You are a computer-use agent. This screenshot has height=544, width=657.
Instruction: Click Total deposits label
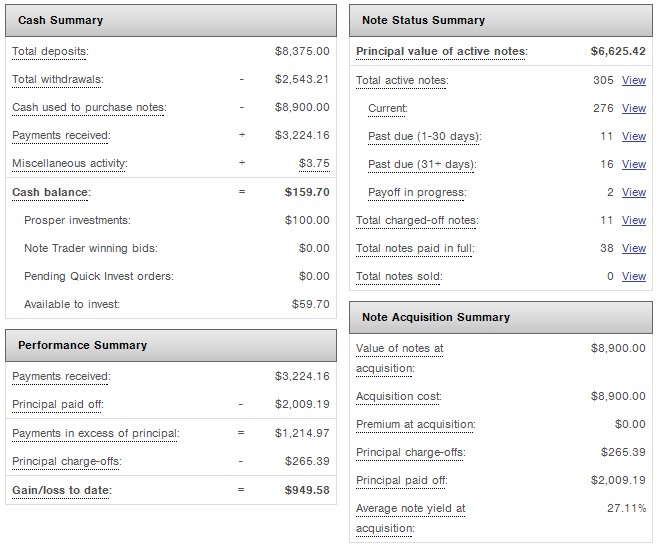[50, 51]
